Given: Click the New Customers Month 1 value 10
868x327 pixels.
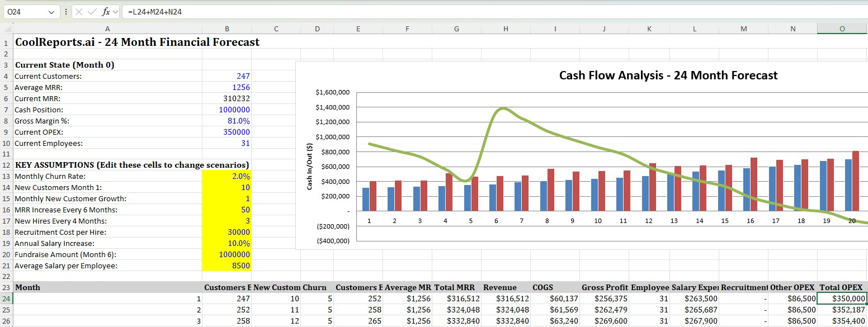Looking at the screenshot, I should (x=227, y=187).
